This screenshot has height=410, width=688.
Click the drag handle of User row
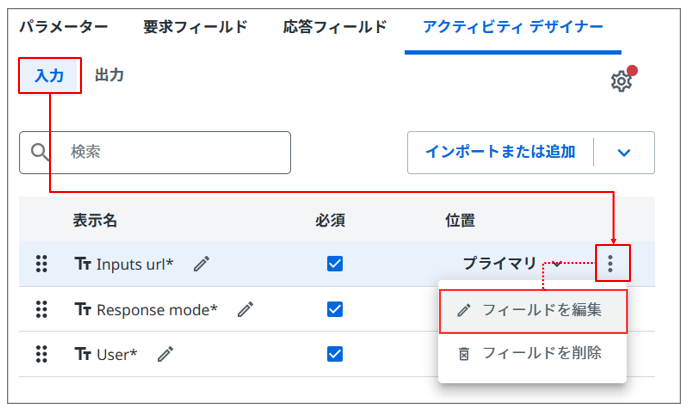pos(41,354)
